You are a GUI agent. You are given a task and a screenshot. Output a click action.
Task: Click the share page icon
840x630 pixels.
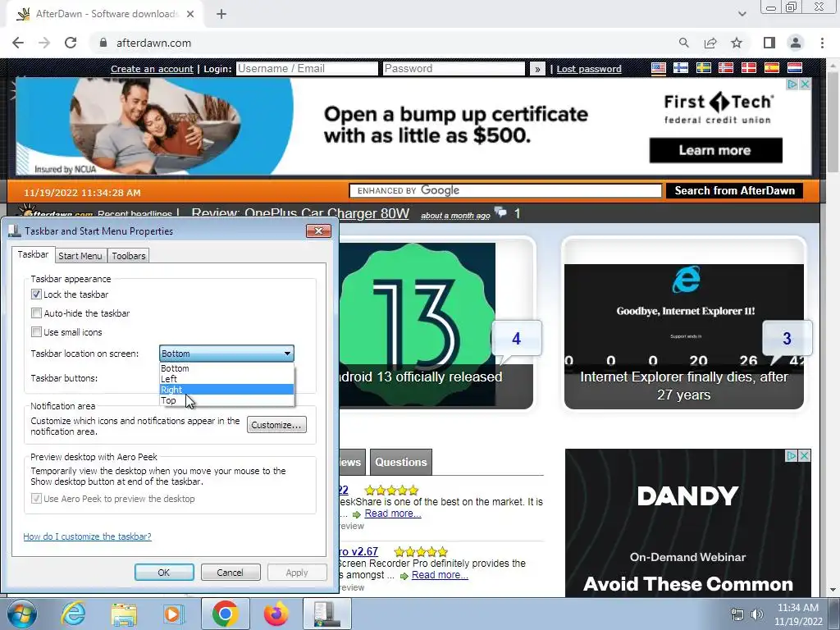point(710,43)
